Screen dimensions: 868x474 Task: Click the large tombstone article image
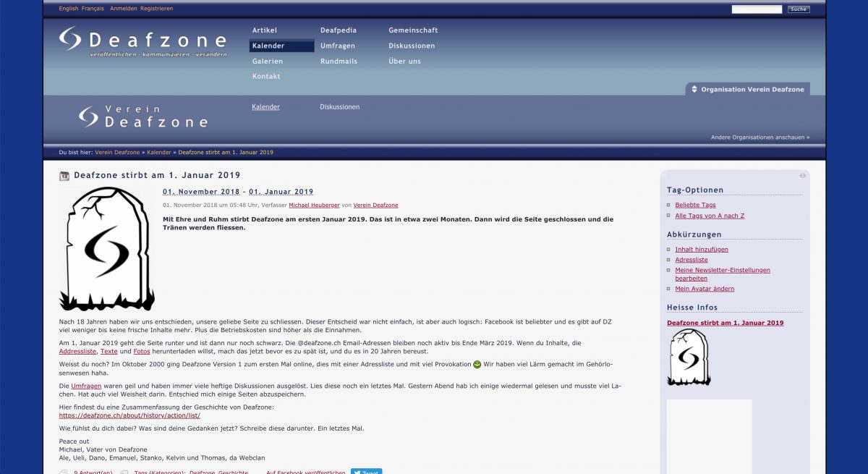click(107, 248)
